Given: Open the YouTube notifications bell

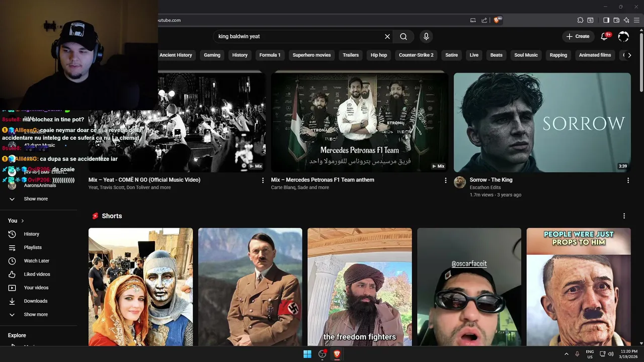Looking at the screenshot, I should 605,36.
